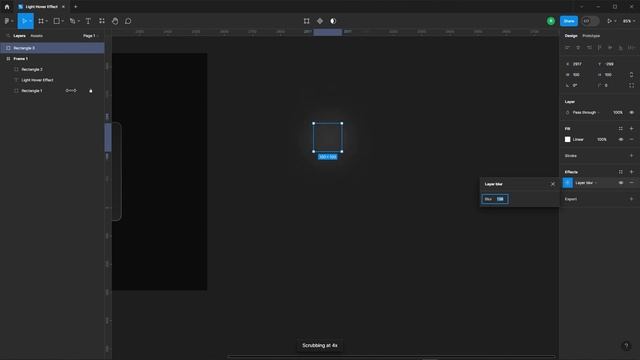The height and width of the screenshot is (360, 640).
Task: Add a stroke with plus
Action: tap(631, 156)
